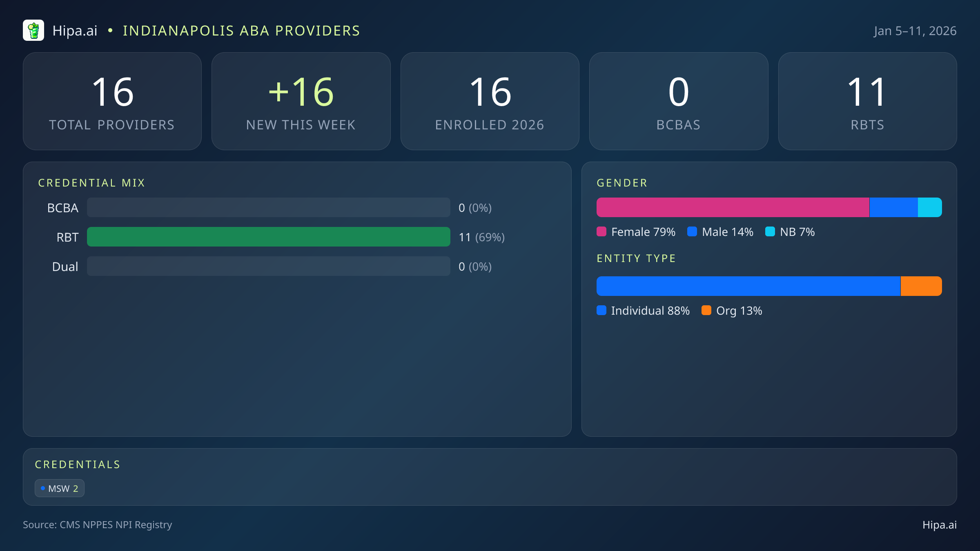
Task: Select the Enrolled 2026 stat card
Action: pos(490,101)
